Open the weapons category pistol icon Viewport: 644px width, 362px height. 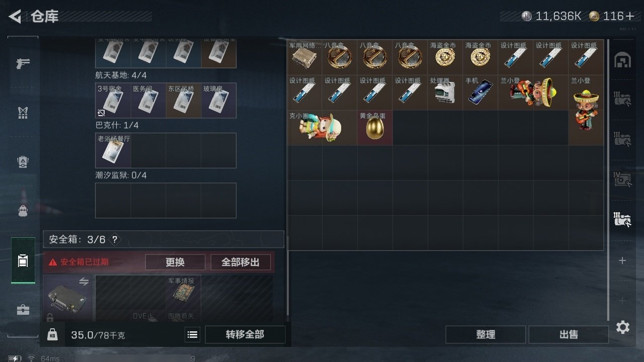coord(23,64)
